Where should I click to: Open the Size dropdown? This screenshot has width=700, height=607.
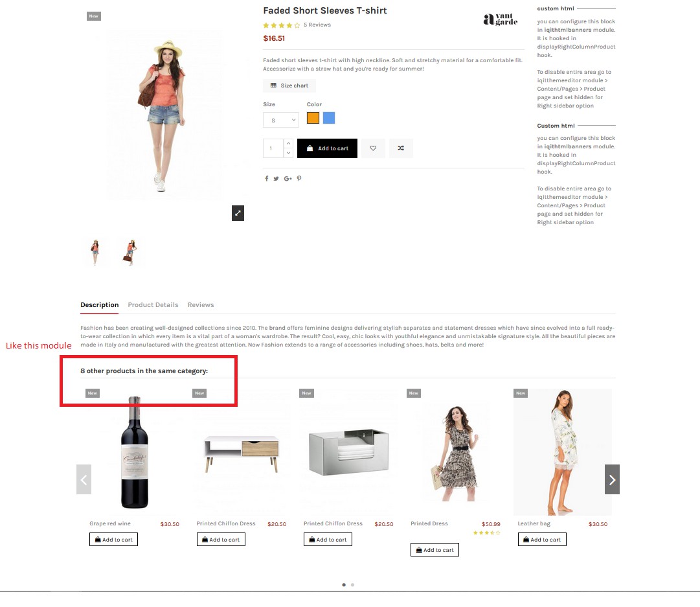[281, 120]
